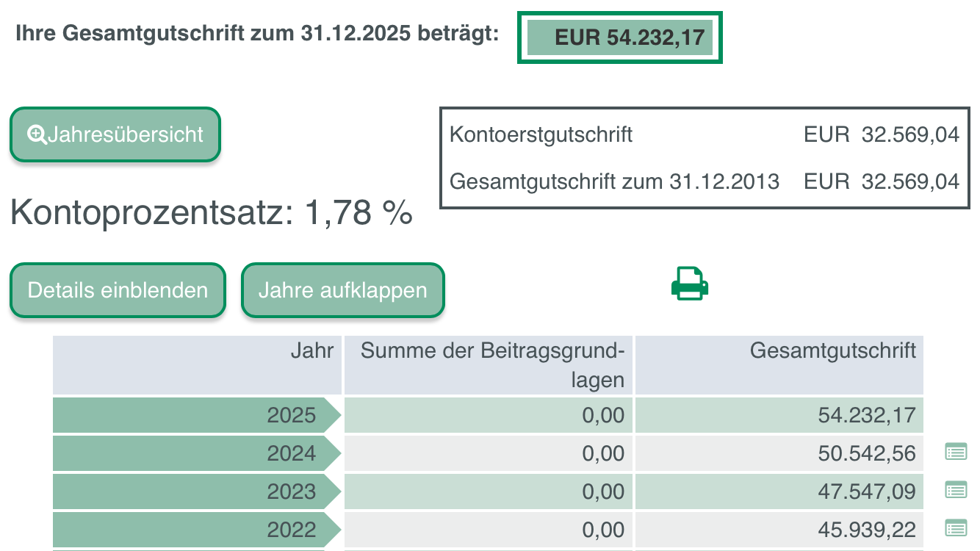
Task: Select highlighted EUR 54.232,17 total box
Action: (x=620, y=37)
